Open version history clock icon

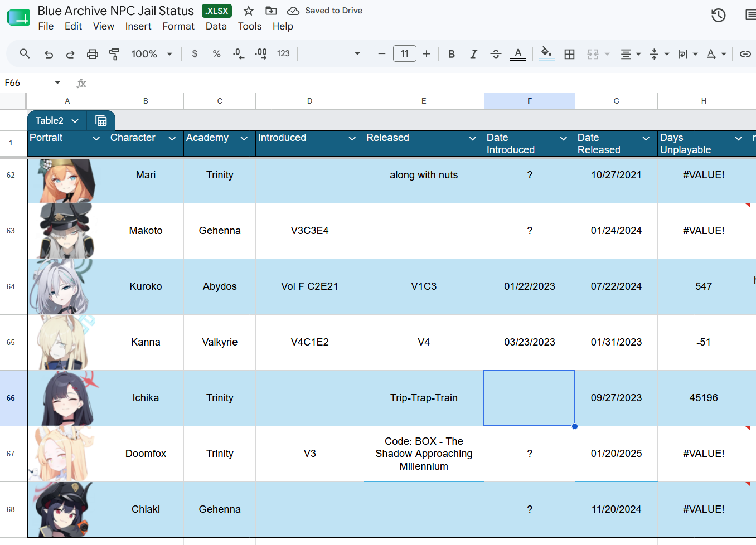pyautogui.click(x=718, y=15)
